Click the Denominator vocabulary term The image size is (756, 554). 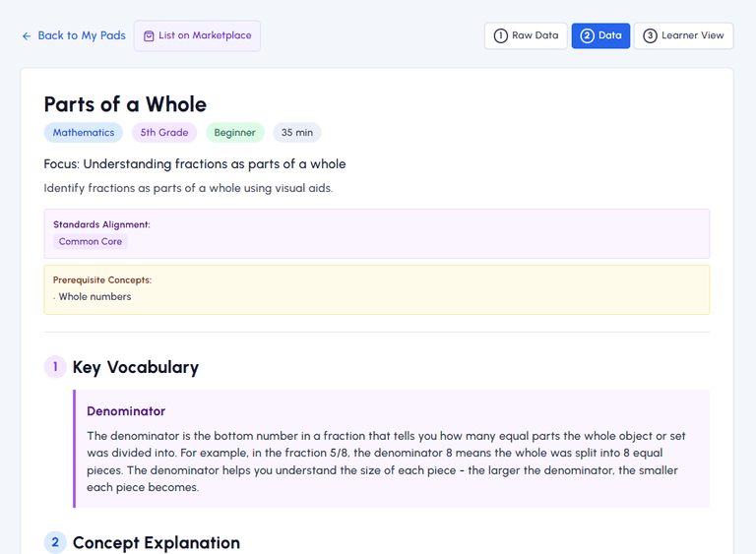pos(126,411)
